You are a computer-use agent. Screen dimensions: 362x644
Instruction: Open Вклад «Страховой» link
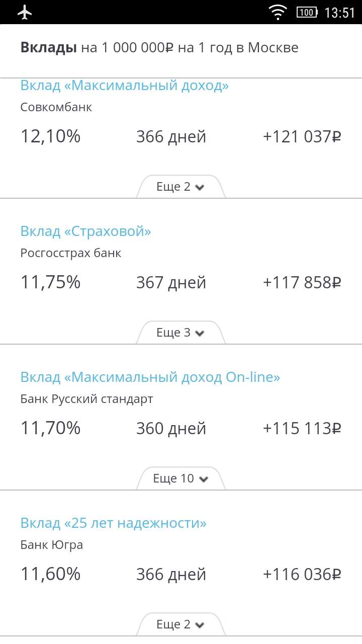click(86, 231)
